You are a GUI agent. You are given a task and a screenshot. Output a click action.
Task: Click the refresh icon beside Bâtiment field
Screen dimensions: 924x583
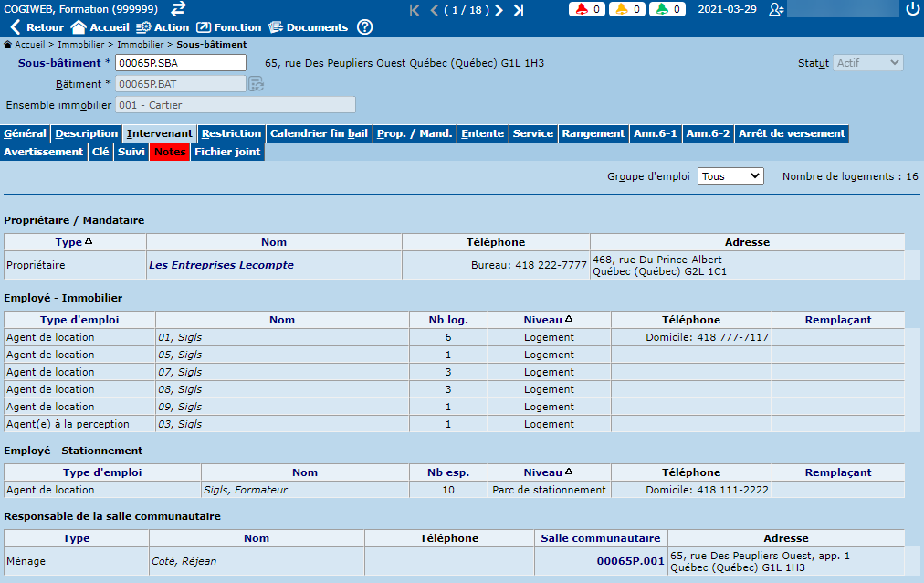[257, 84]
